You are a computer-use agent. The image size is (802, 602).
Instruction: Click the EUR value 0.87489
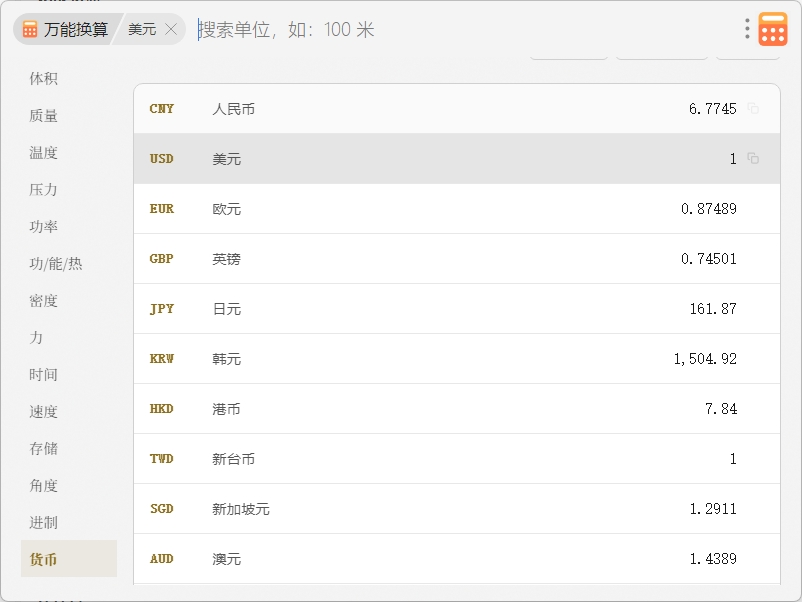click(709, 209)
